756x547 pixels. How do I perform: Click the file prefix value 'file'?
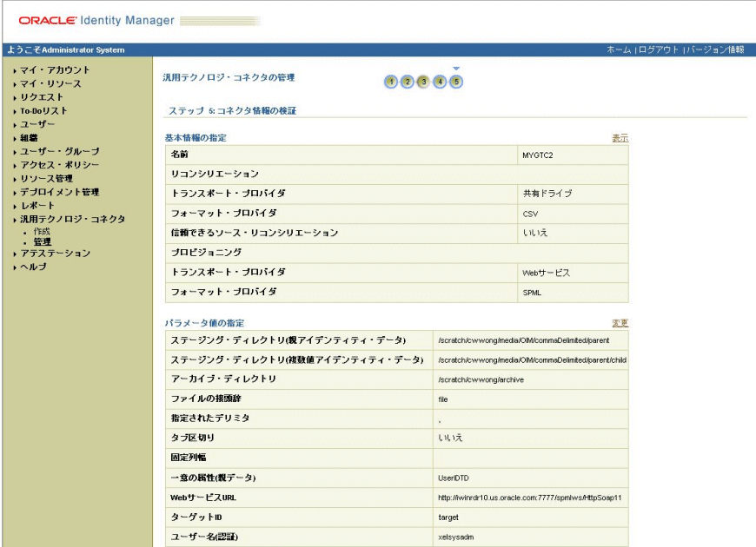coord(443,399)
